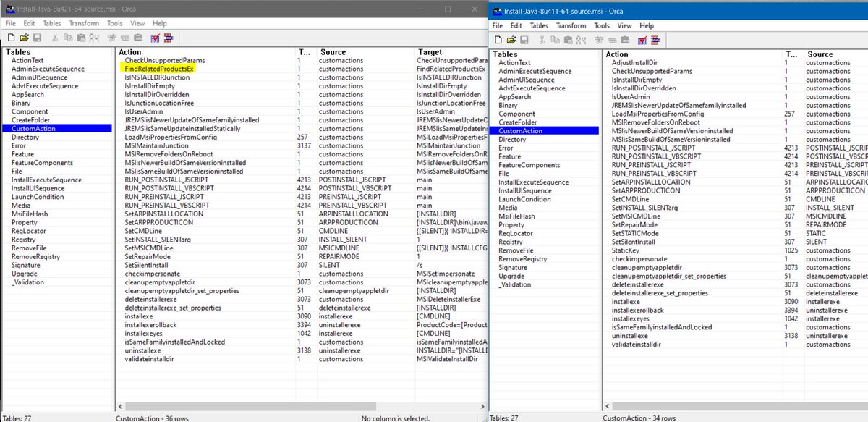Click Cut scissors icon in 8u411 window

coord(542,39)
